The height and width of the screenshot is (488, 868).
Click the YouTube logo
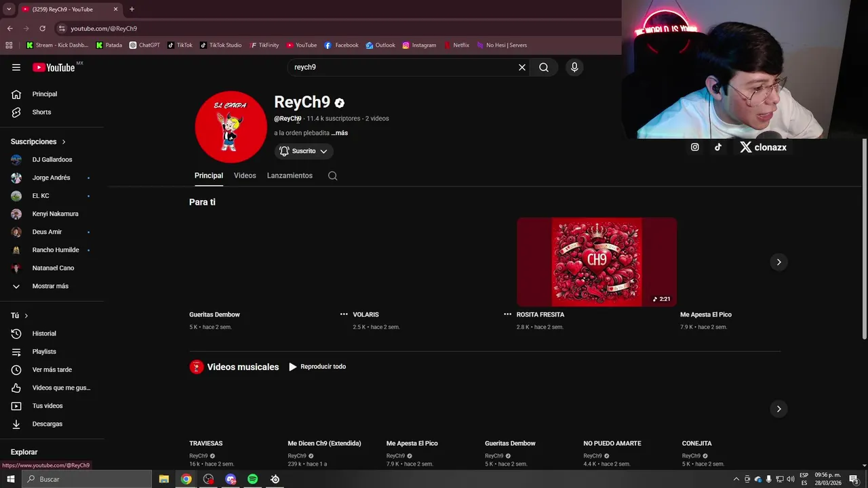pyautogui.click(x=54, y=67)
